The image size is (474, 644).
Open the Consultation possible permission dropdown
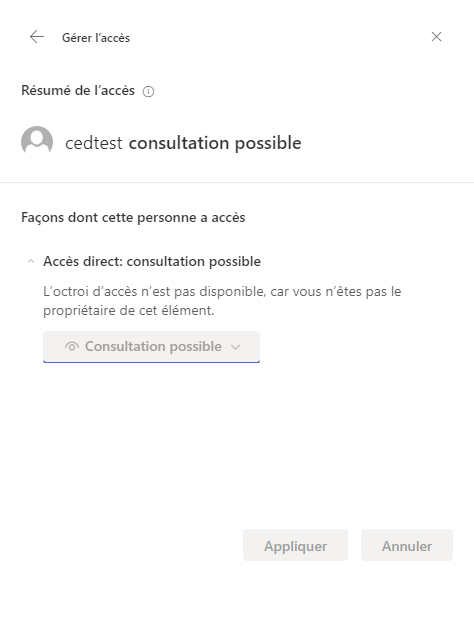pos(152,347)
